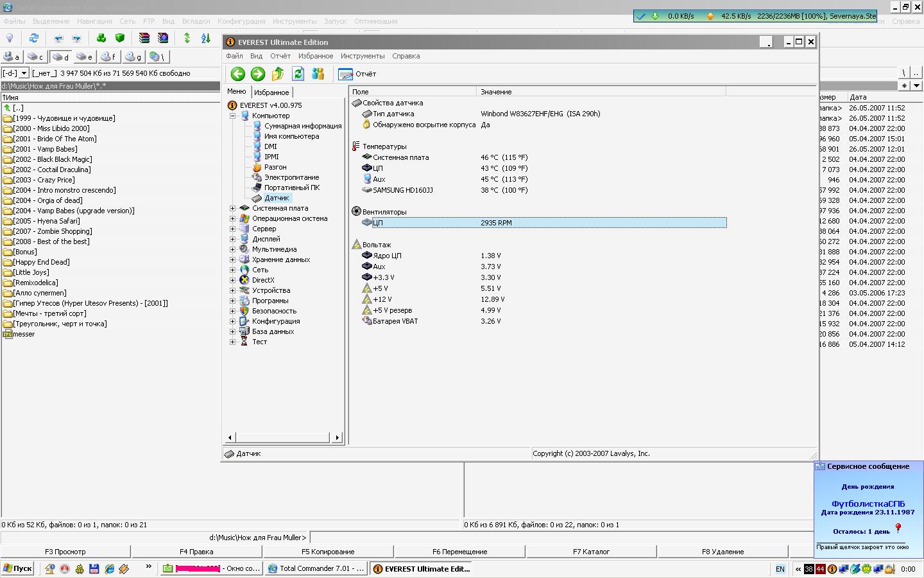Expand the Дисплей tree node

coord(232,239)
